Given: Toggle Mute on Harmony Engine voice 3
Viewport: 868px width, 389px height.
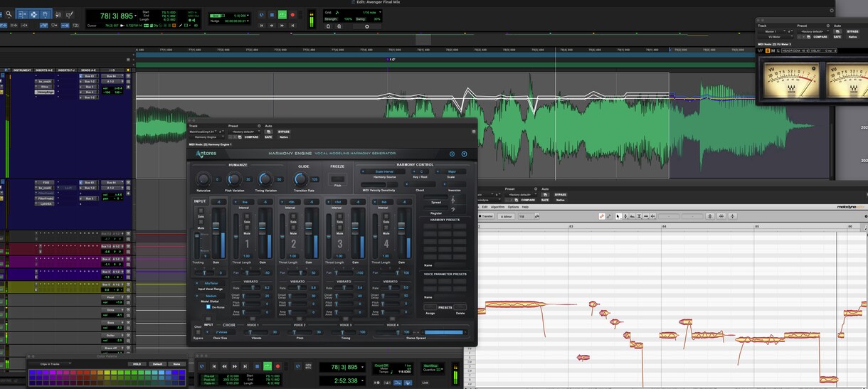Looking at the screenshot, I should (x=339, y=228).
